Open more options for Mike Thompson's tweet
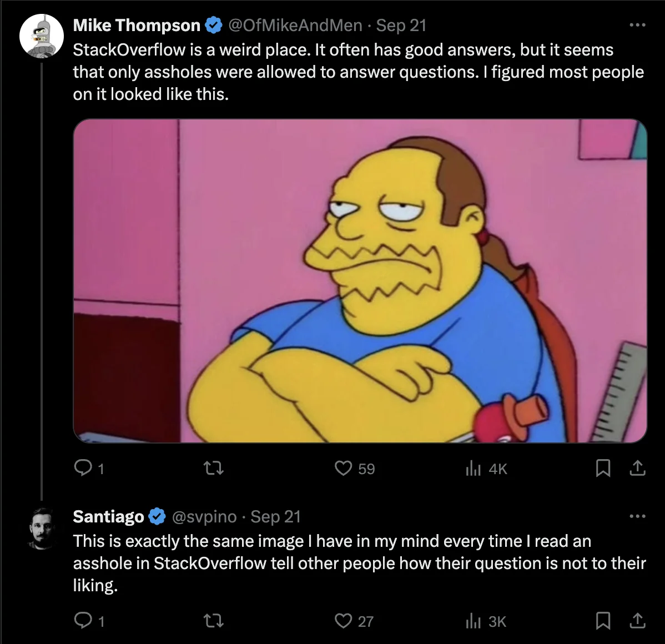 [637, 26]
